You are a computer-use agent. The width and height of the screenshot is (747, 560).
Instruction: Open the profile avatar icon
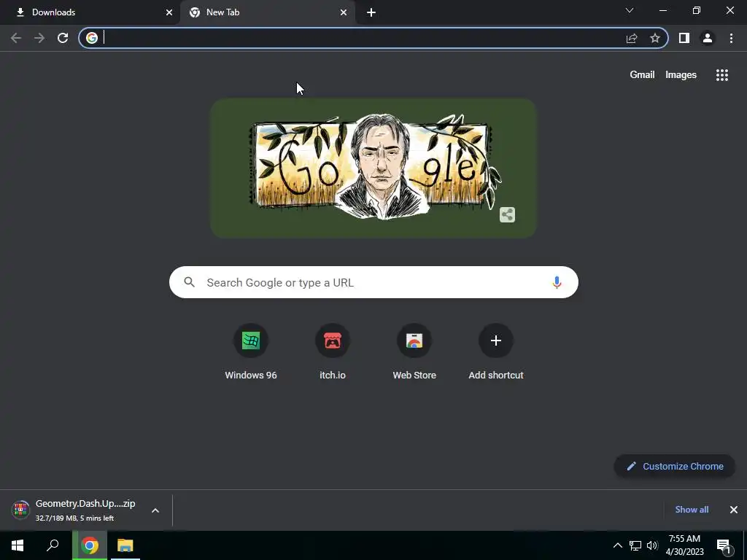point(708,38)
